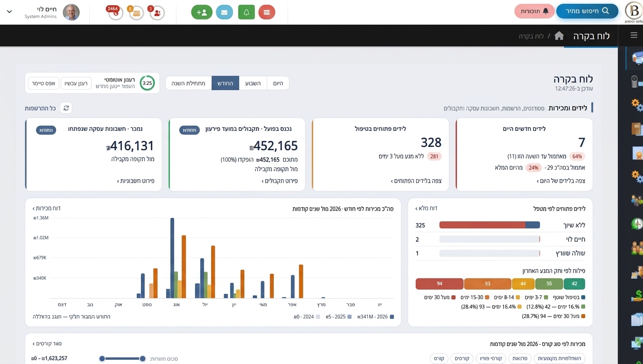Open the camera icon in the sidebar
This screenshot has width=643, height=364.
636,82
